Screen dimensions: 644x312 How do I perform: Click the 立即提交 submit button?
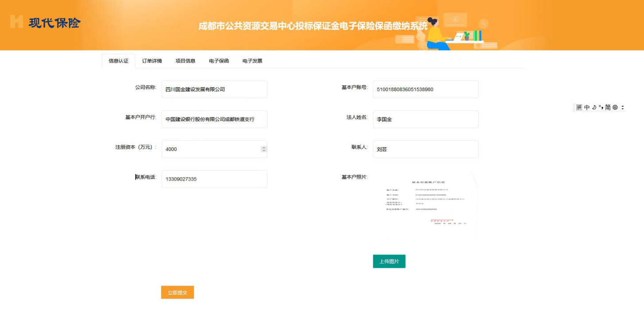coord(177,293)
